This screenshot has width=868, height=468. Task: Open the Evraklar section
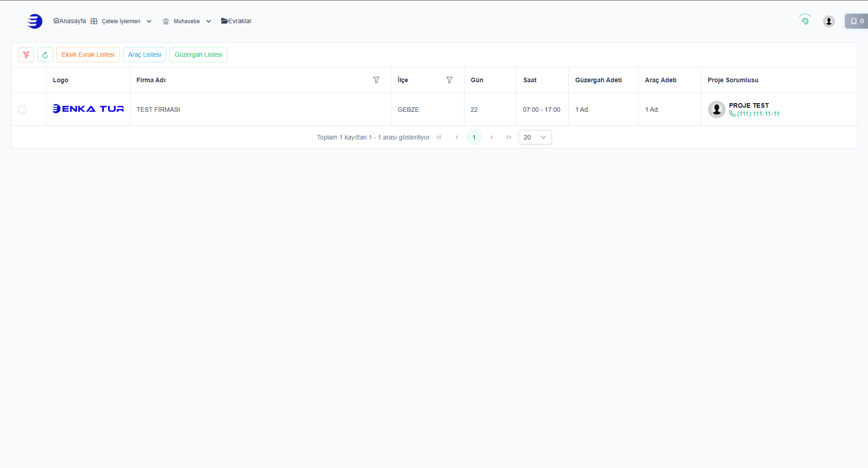(236, 21)
